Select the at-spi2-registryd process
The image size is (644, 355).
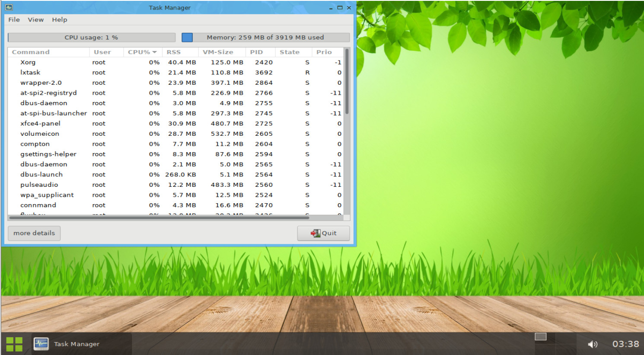(176, 93)
